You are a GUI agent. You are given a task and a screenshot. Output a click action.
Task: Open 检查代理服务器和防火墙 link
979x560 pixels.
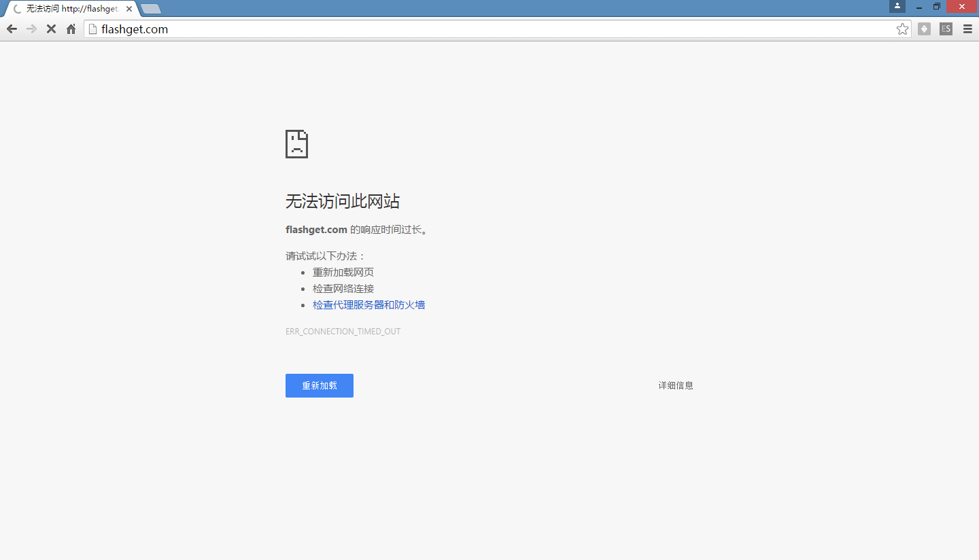(x=369, y=305)
